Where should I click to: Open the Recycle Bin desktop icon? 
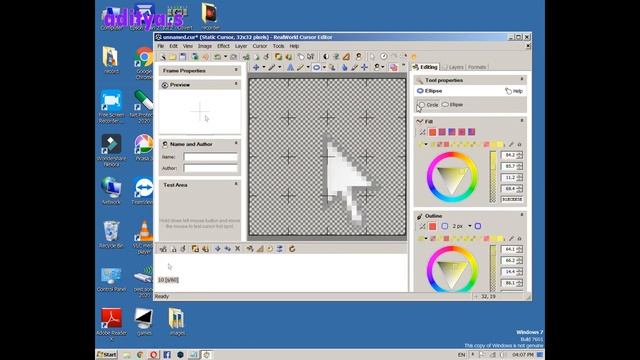click(111, 235)
